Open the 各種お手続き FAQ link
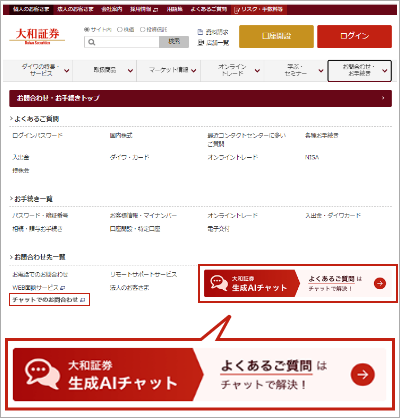The image size is (400, 418). [x=322, y=135]
